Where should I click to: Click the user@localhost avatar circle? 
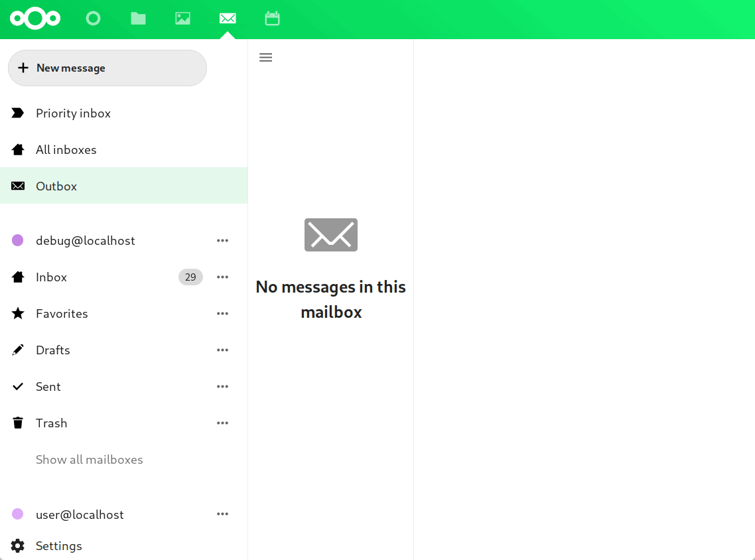18,514
